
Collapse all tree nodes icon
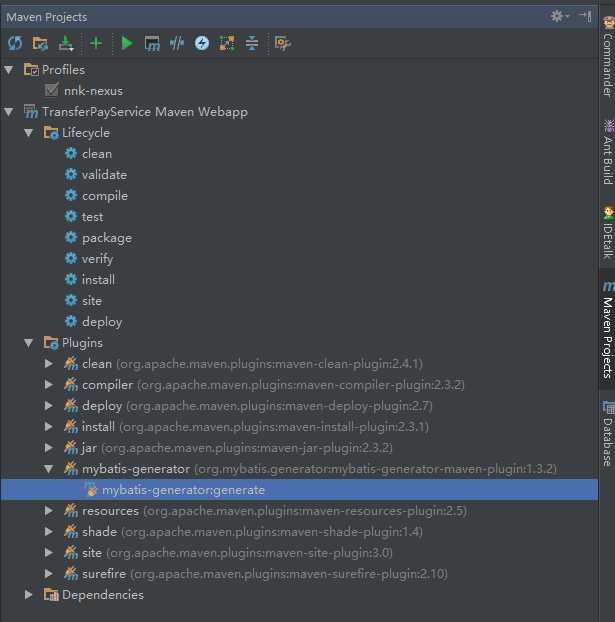(252, 43)
